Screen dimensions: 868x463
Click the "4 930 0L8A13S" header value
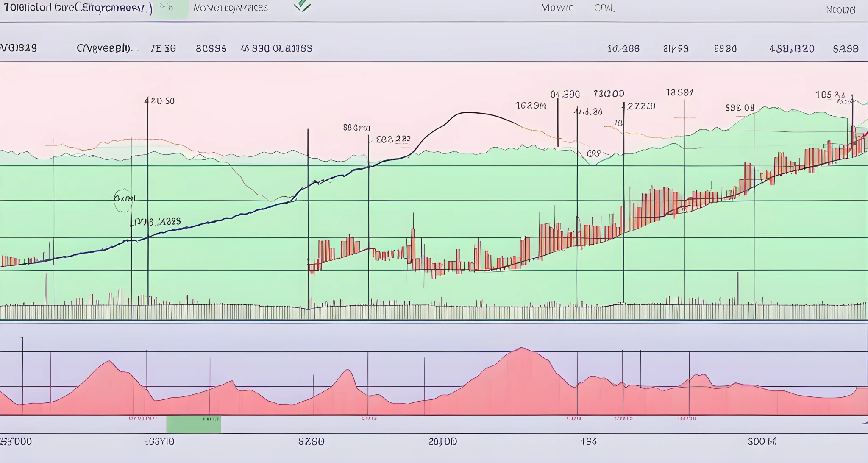(276, 48)
